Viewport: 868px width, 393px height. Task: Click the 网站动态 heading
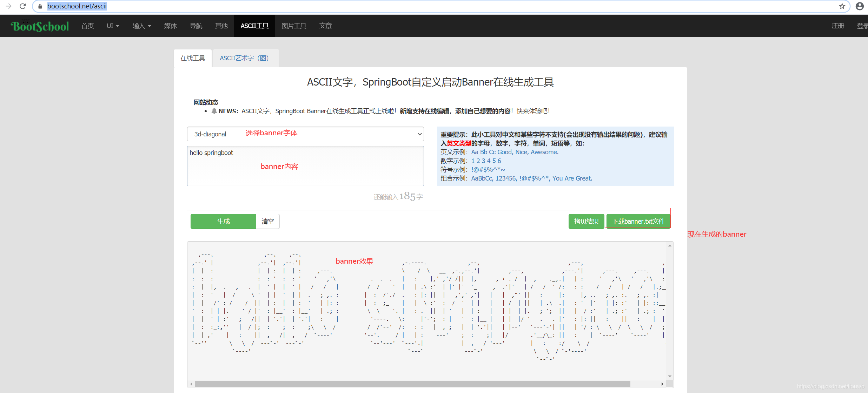tap(206, 102)
